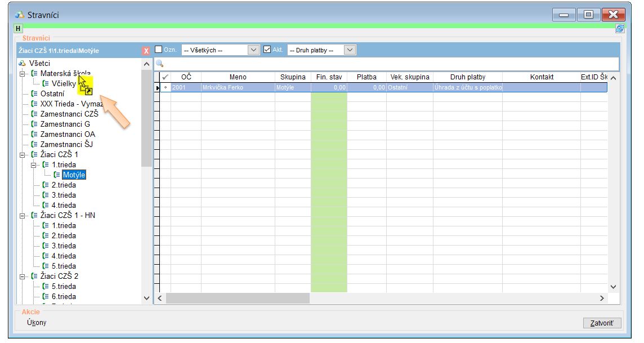
Task: Toggle the Akt. checkbox
Action: click(x=267, y=50)
